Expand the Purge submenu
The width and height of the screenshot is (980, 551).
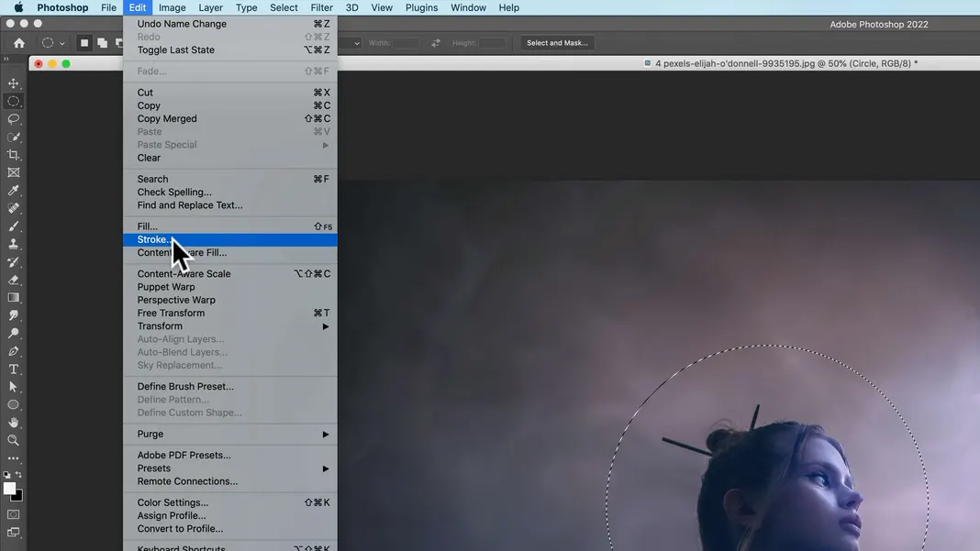pos(231,435)
